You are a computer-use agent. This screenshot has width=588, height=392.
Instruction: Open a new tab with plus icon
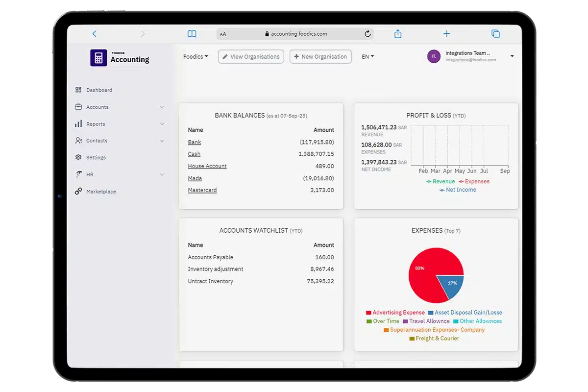(446, 34)
